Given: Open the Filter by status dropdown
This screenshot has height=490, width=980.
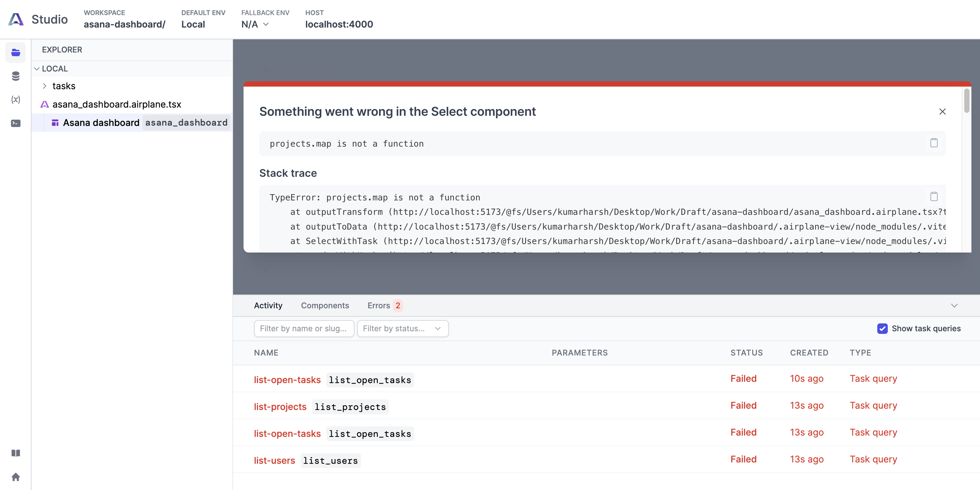Looking at the screenshot, I should (x=402, y=328).
